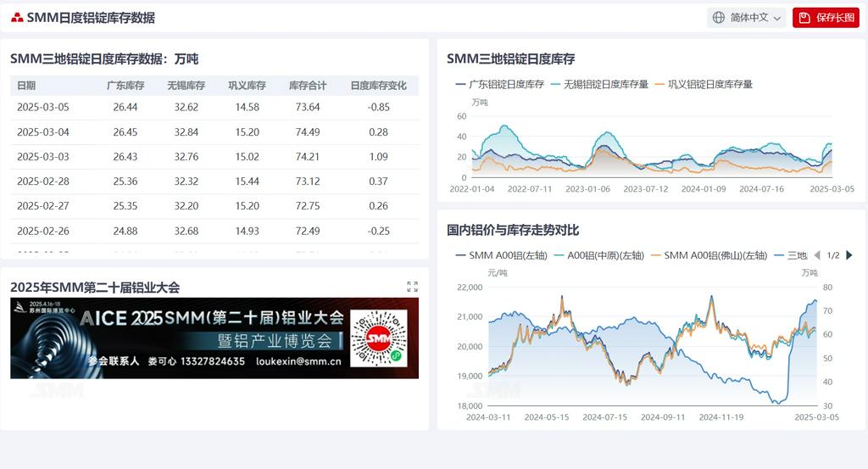Viewport: 868px width, 469px height.
Task: Open the AICE 2025 aluminum conference banner
Action: click(214, 338)
